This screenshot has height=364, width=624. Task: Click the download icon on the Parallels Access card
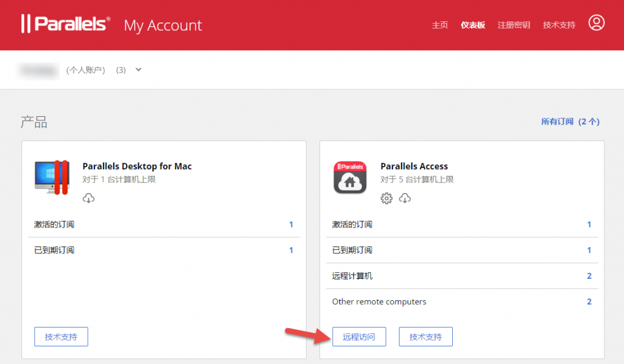pyautogui.click(x=403, y=198)
